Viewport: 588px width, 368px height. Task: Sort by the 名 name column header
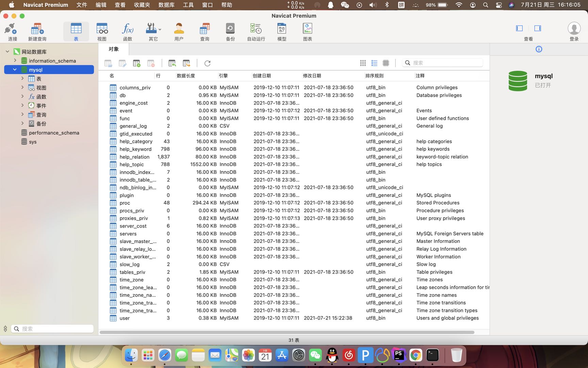click(x=112, y=76)
